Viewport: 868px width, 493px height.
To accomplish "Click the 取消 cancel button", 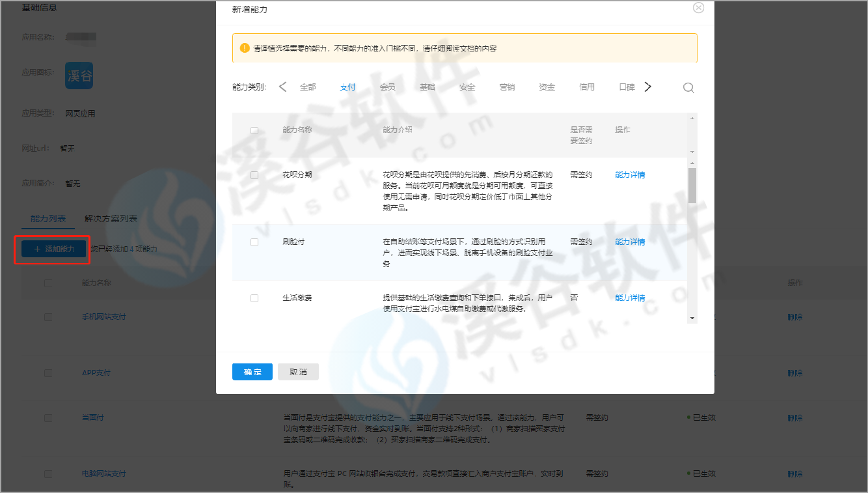I will (x=298, y=372).
